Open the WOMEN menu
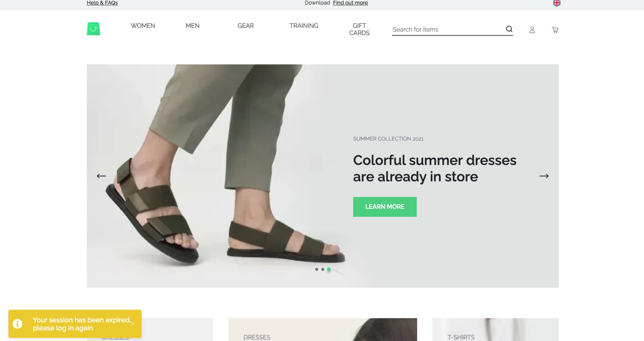Viewport: 644px width, 341px height. click(143, 26)
